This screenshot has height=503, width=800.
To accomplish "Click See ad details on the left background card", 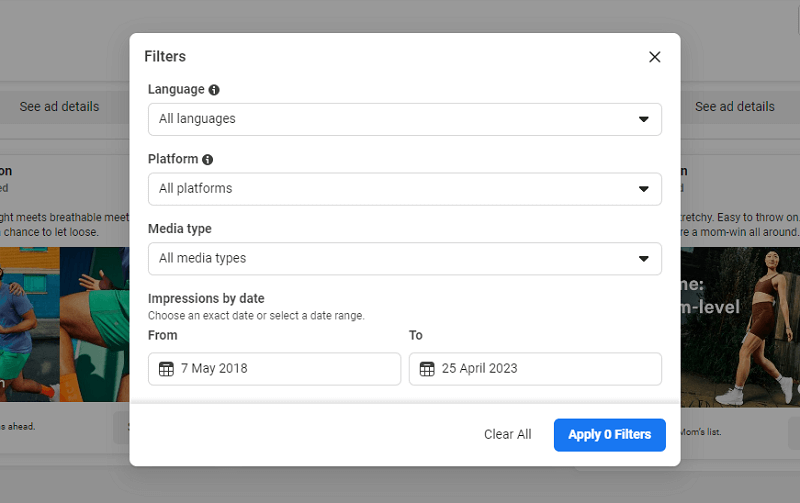I will (x=59, y=107).
